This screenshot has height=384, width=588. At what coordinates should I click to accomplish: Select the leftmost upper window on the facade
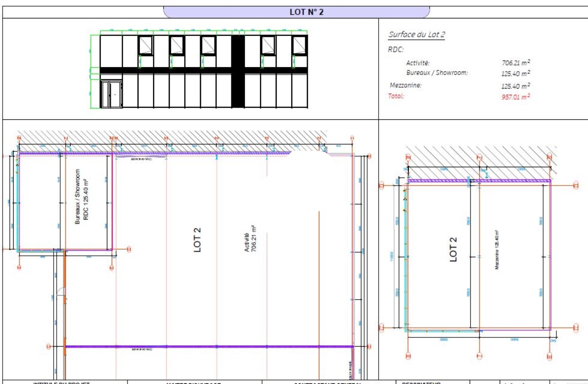pyautogui.click(x=145, y=45)
